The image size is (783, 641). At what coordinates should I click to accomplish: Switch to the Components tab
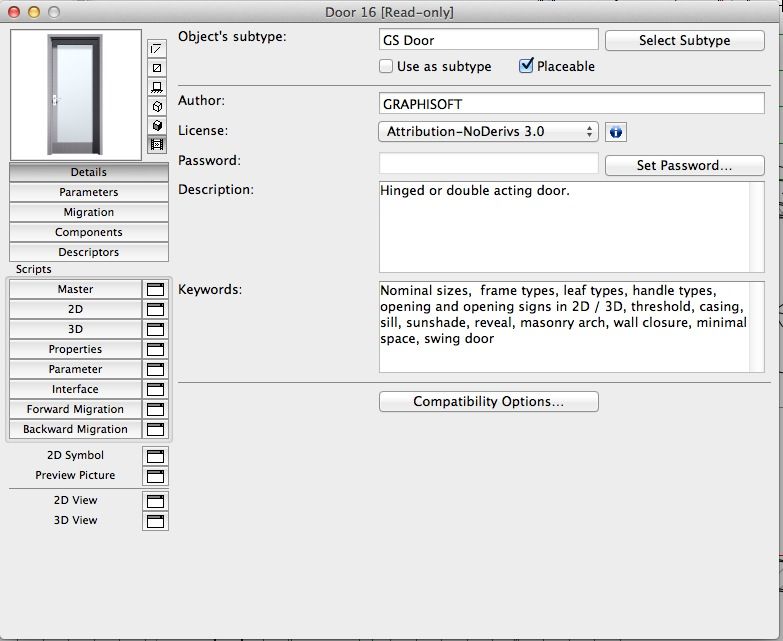coord(89,232)
